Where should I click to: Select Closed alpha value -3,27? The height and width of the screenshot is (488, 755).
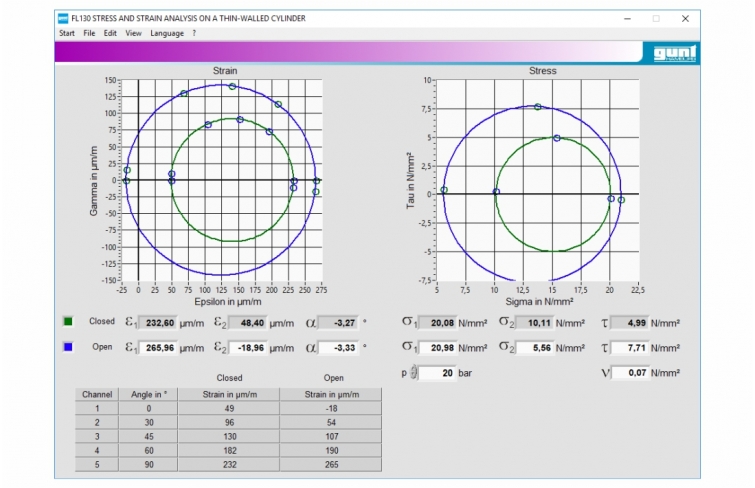[338, 323]
